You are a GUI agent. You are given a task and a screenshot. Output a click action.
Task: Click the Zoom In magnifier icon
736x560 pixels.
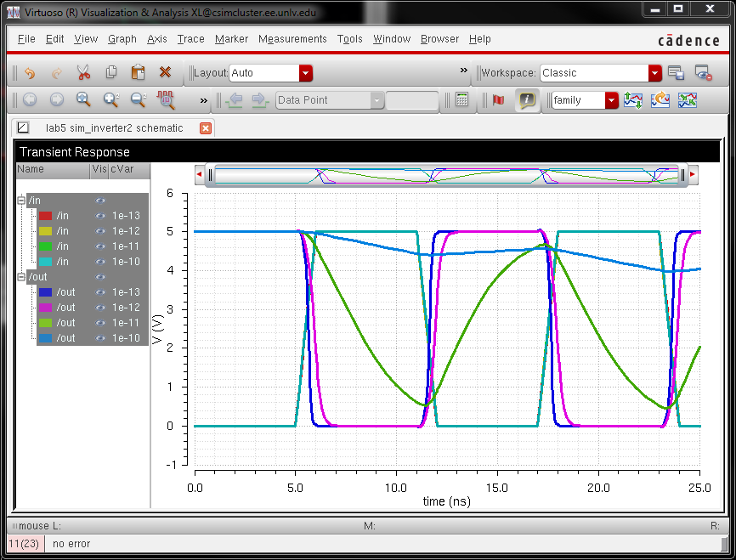coord(110,100)
